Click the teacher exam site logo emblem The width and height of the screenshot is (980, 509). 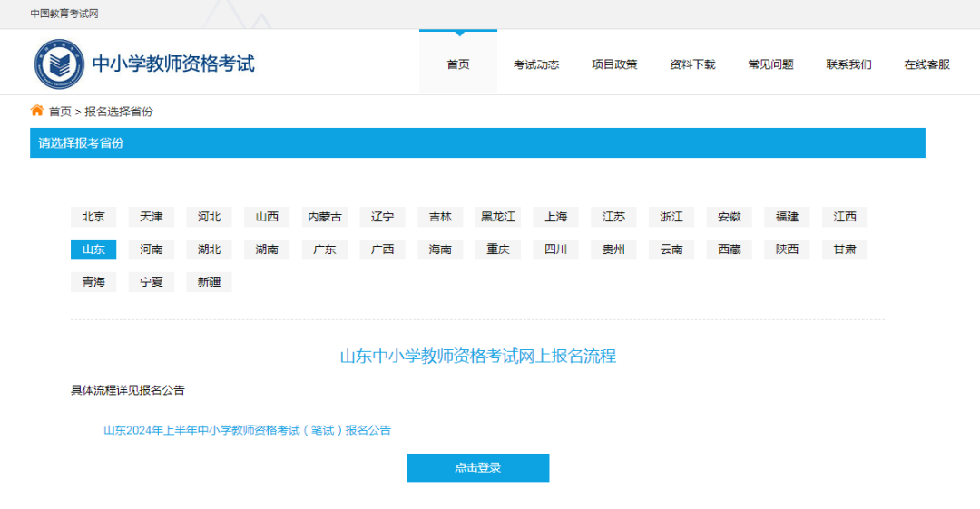(x=59, y=64)
